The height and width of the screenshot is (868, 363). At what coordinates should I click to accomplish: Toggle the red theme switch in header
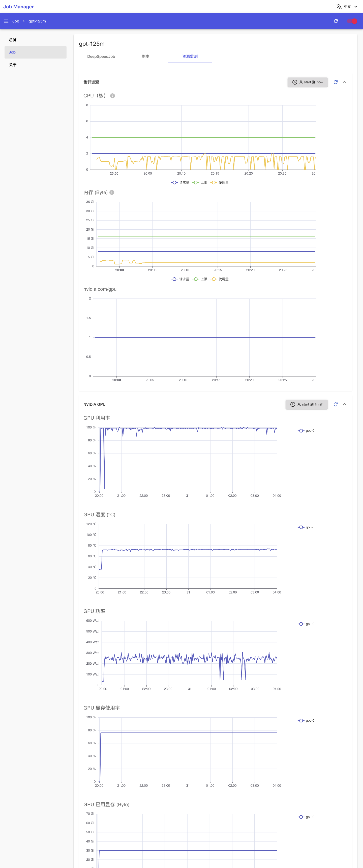pyautogui.click(x=352, y=21)
